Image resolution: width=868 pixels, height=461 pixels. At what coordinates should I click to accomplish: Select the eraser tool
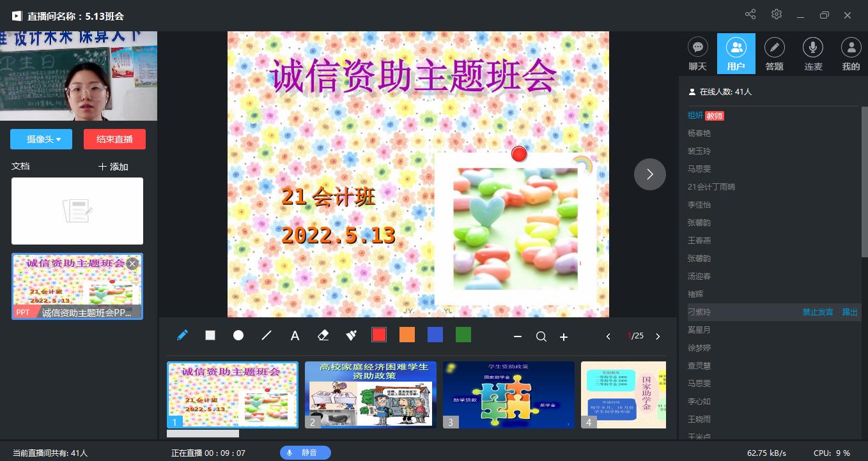click(x=323, y=335)
